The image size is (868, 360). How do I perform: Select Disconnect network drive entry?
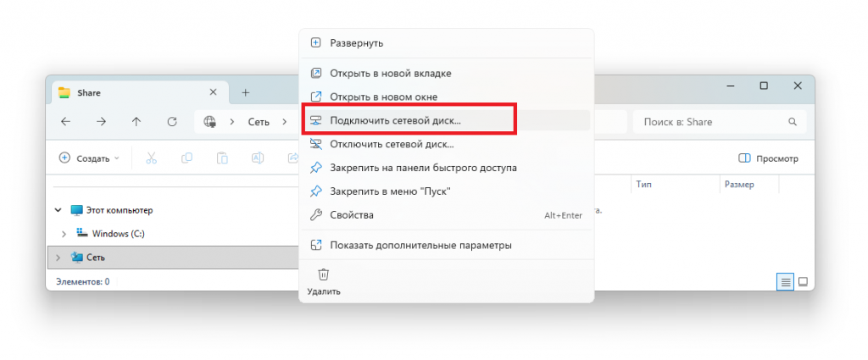click(446, 144)
